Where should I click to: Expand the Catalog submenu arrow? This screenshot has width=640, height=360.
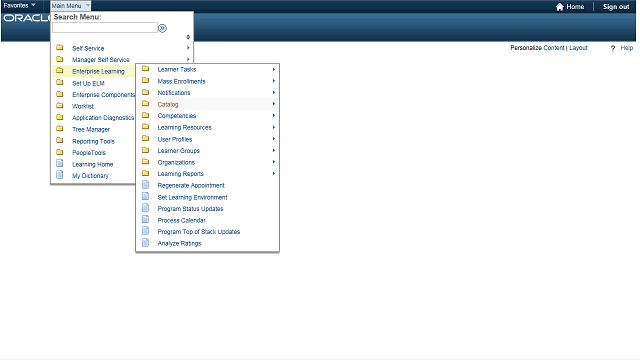click(x=274, y=104)
